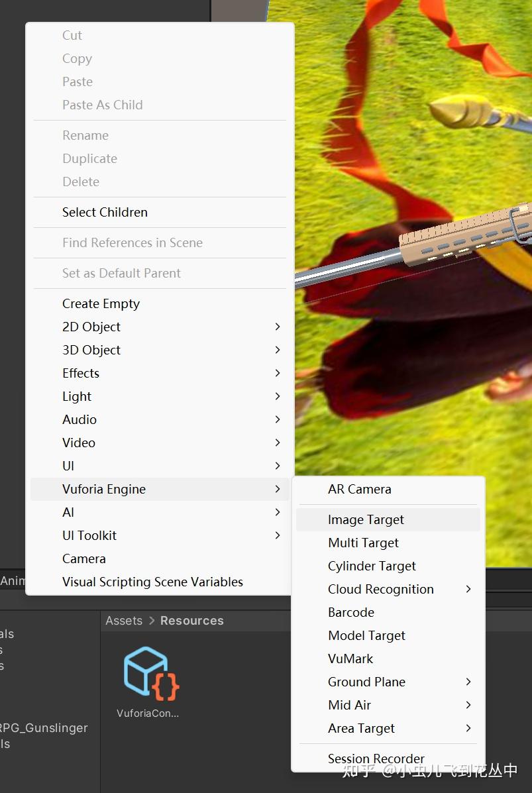Expand the Area Target submenu arrow
532x793 pixels.
[468, 728]
